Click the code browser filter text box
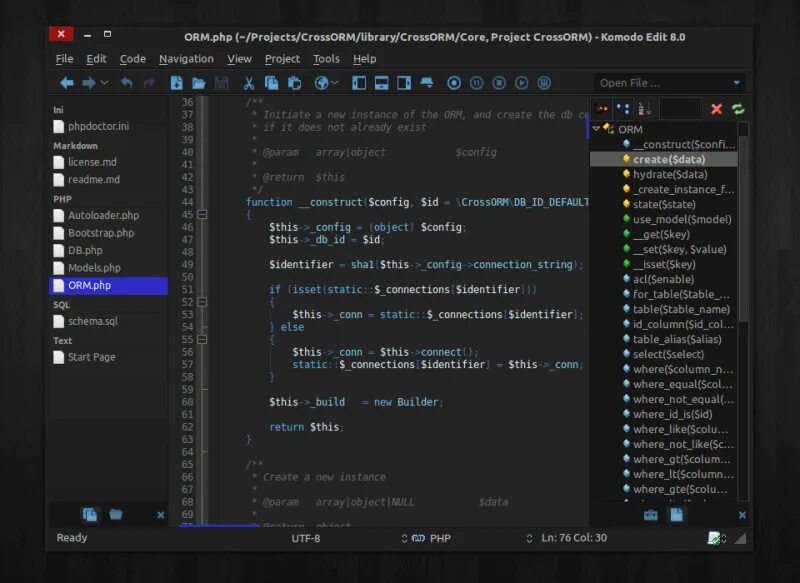 pyautogui.click(x=681, y=109)
